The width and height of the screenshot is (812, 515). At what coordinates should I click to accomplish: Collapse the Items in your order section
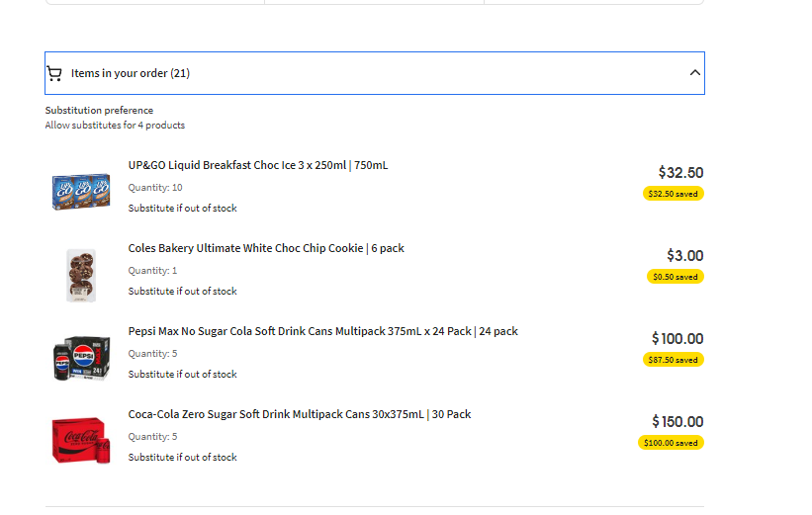coord(695,73)
